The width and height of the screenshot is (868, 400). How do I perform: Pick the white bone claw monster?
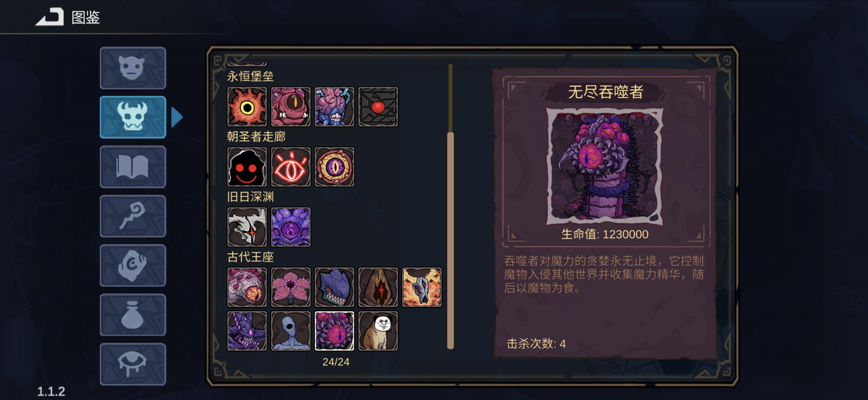click(x=247, y=227)
